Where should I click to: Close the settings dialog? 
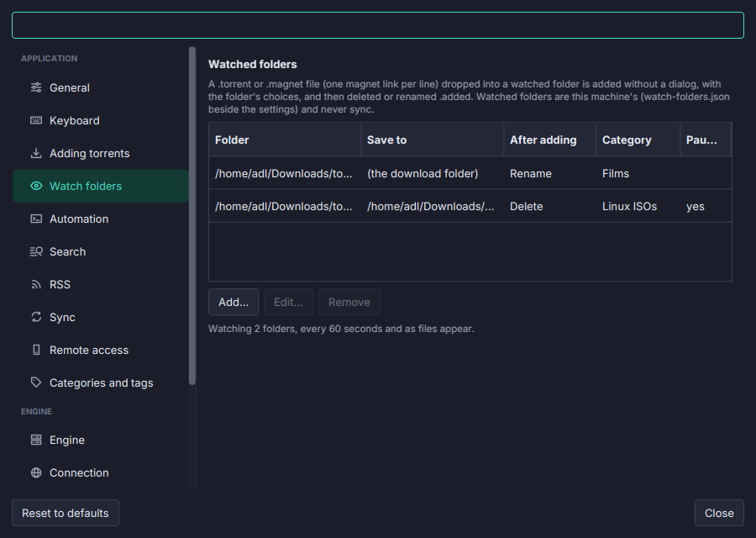(719, 513)
